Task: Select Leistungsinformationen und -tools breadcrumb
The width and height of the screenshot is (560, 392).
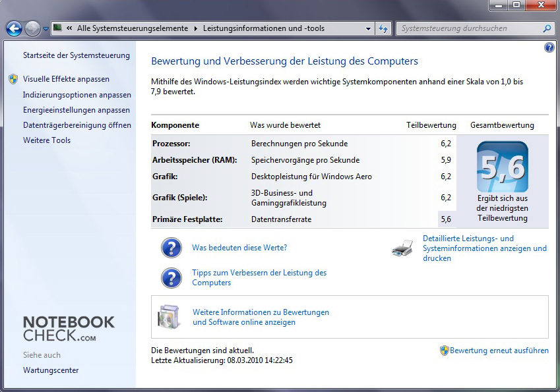Action: click(x=264, y=28)
